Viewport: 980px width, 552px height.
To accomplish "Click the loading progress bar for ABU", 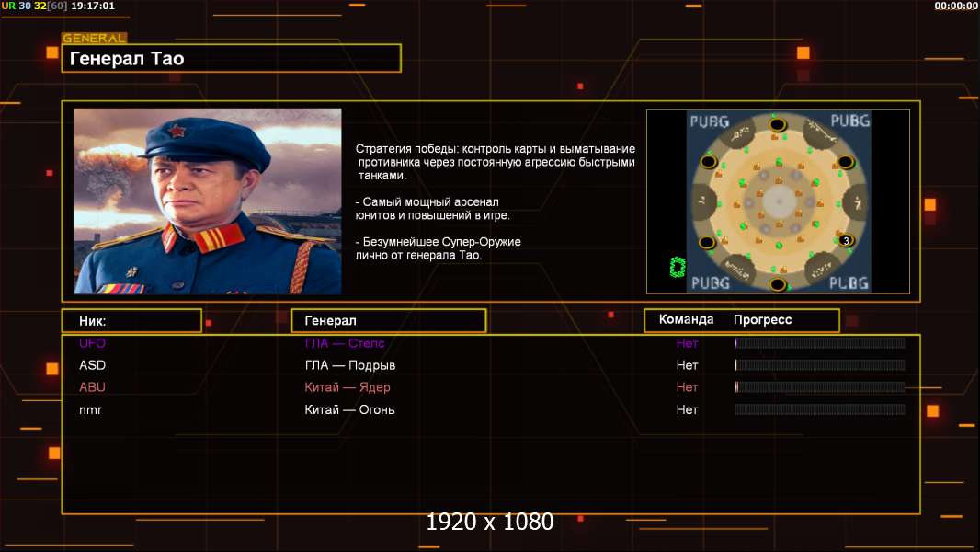I will [x=820, y=387].
